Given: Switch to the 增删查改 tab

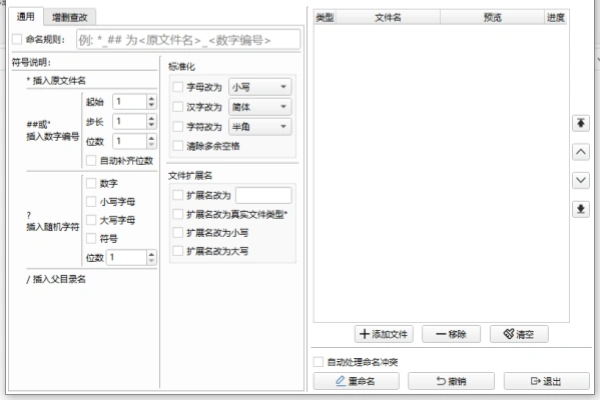Looking at the screenshot, I should [76, 17].
